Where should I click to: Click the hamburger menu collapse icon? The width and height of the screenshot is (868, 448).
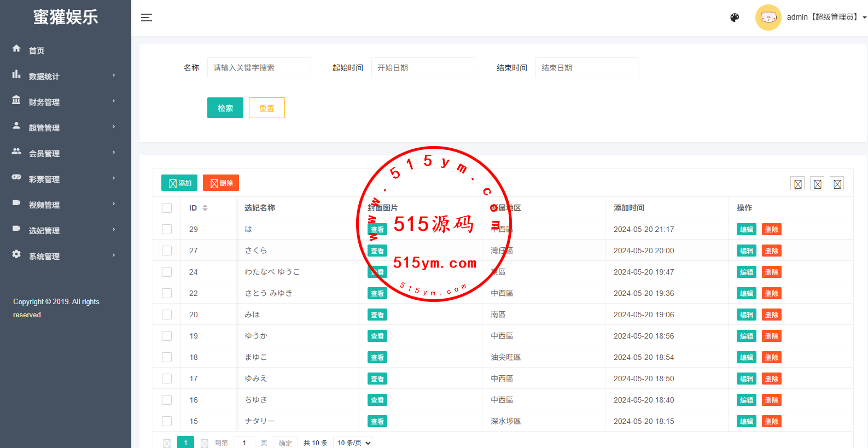[147, 18]
